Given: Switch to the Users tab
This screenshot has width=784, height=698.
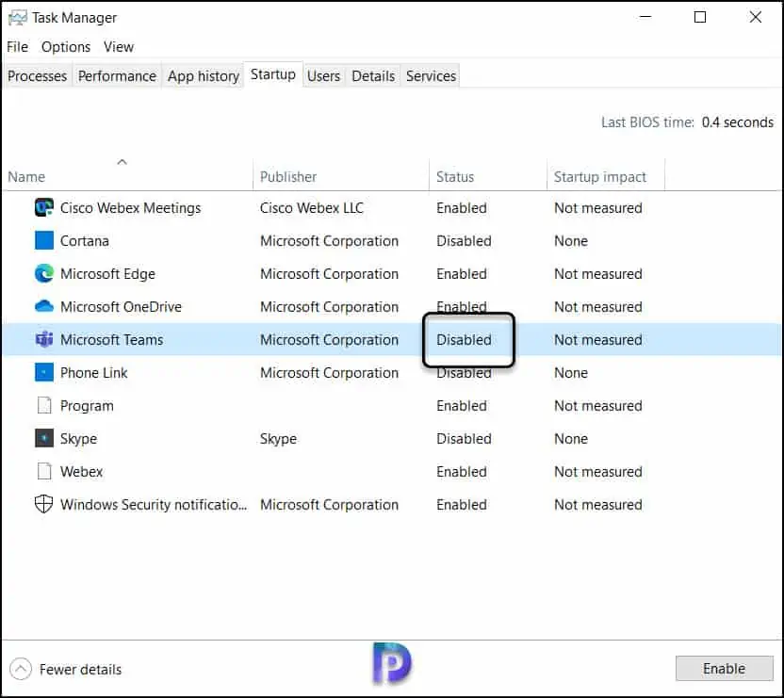Looking at the screenshot, I should 323,76.
